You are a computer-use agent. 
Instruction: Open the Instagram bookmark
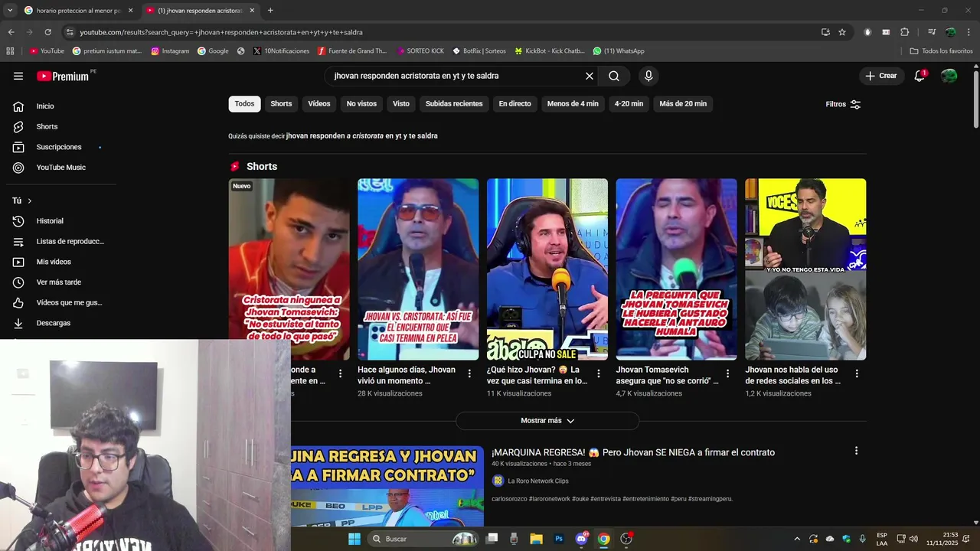pos(170,51)
